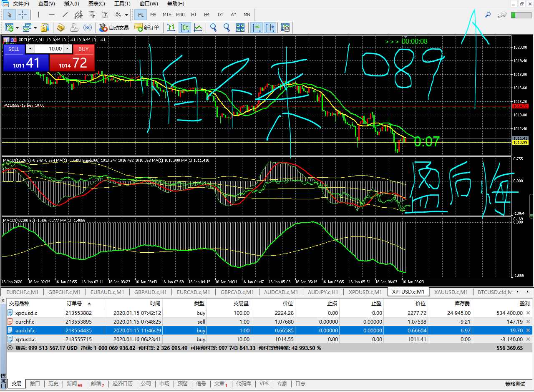Click the chart with floppy disk icon

point(285,28)
